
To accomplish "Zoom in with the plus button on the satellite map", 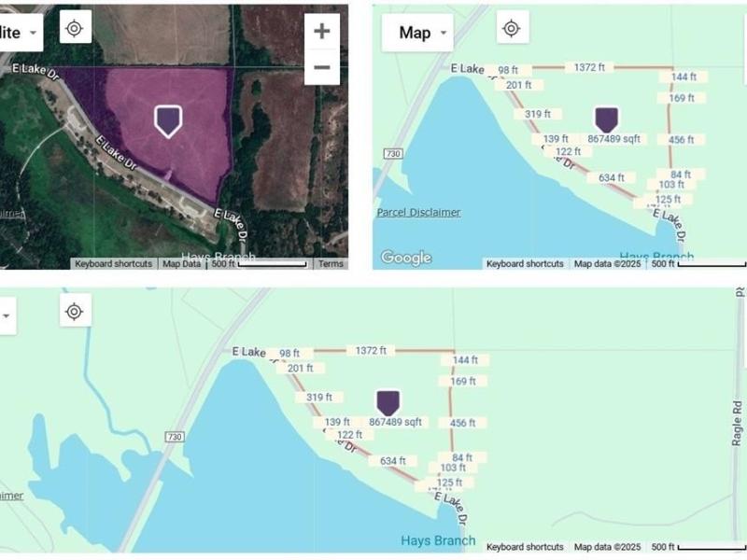I will click(x=322, y=31).
